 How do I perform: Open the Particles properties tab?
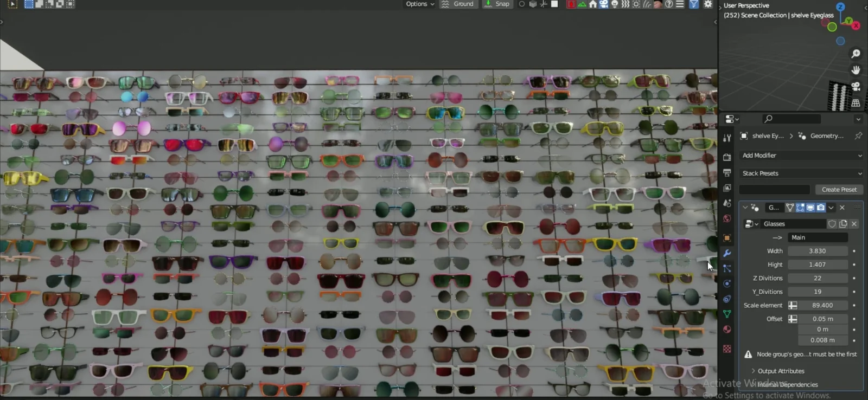click(x=727, y=269)
